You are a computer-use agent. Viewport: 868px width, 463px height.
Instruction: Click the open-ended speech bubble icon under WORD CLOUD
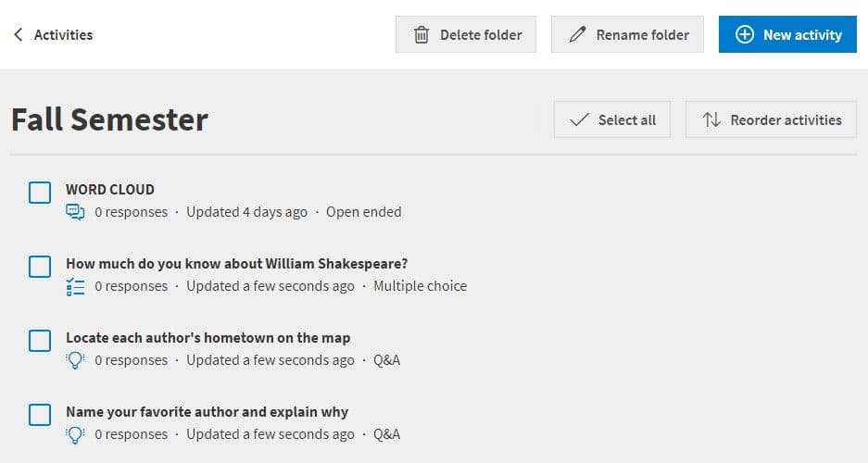[x=75, y=212]
